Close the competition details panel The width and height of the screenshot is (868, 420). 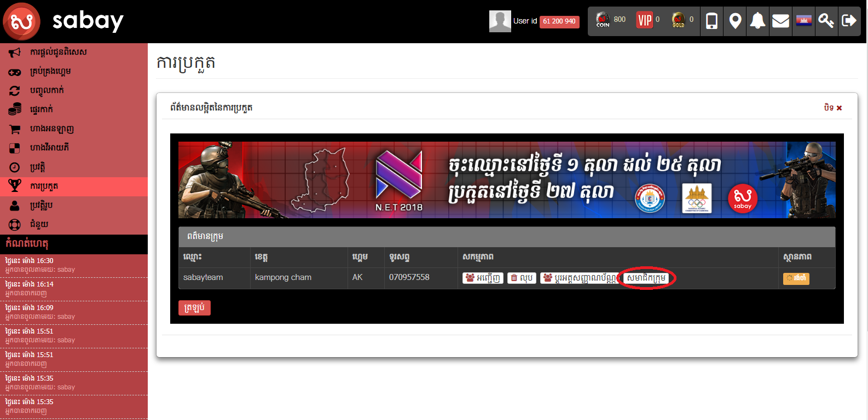[833, 108]
